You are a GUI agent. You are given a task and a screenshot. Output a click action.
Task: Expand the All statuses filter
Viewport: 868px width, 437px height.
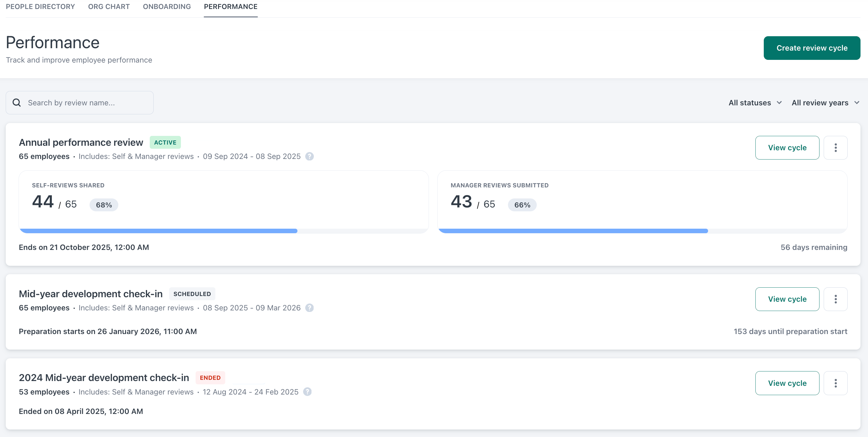point(755,103)
